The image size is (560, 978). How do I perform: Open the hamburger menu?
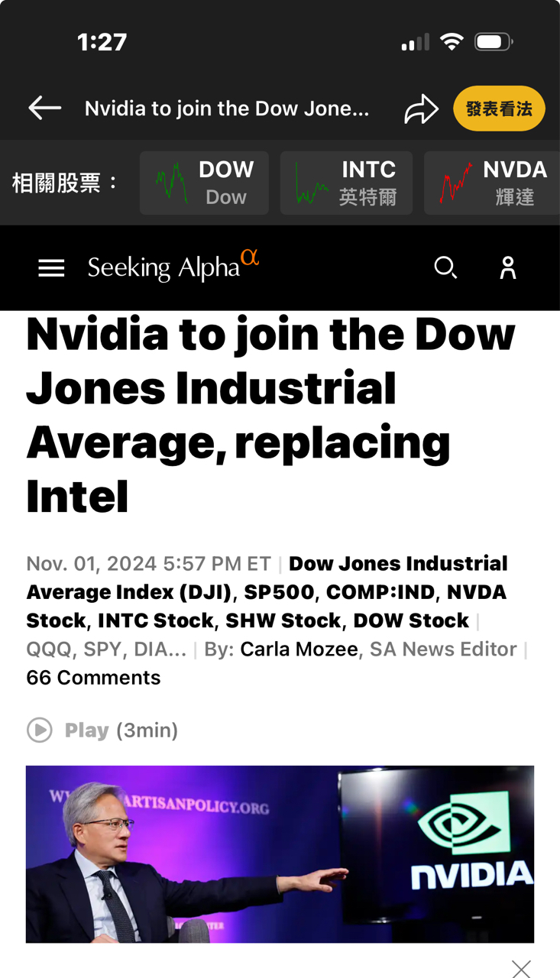coord(51,268)
